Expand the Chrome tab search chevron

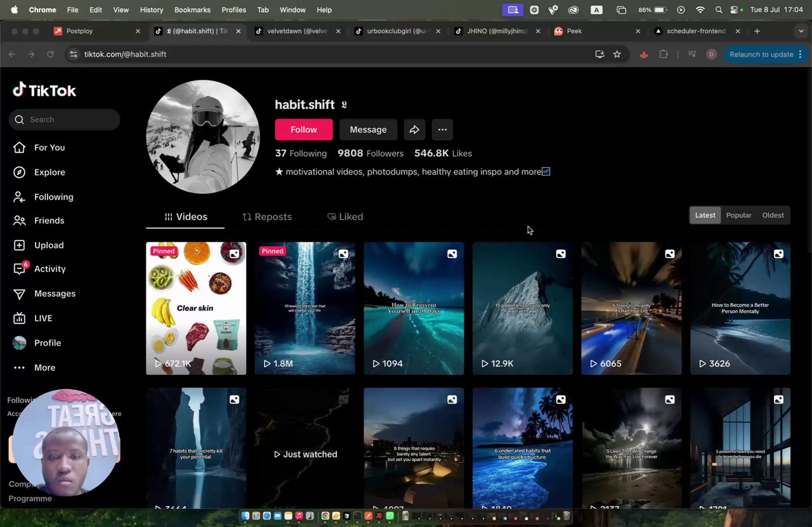click(801, 31)
